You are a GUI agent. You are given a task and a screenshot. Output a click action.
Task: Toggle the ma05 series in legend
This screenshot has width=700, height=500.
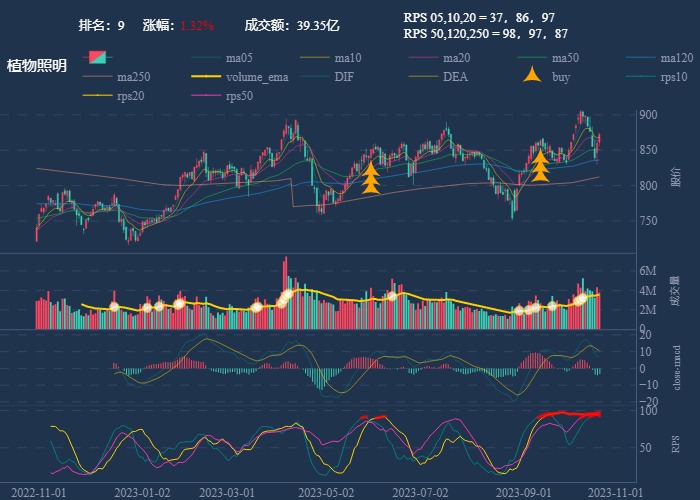pos(238,57)
